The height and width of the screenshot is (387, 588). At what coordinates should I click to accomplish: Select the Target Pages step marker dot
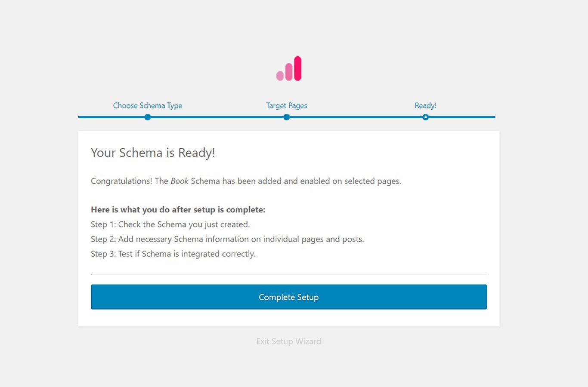287,117
